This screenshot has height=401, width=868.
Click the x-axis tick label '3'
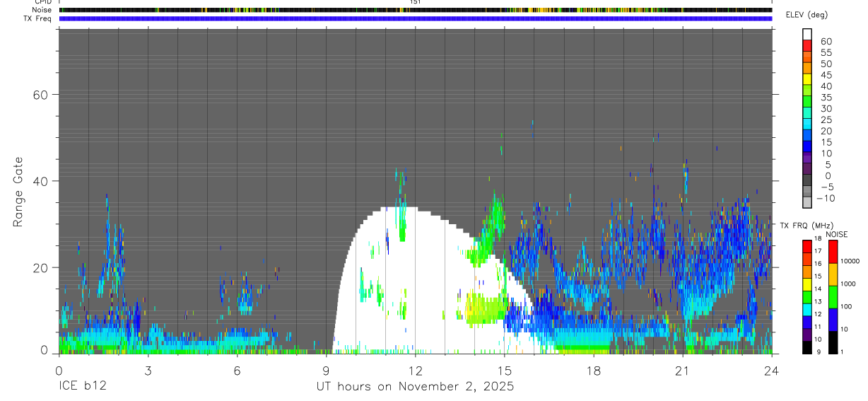pyautogui.click(x=148, y=371)
